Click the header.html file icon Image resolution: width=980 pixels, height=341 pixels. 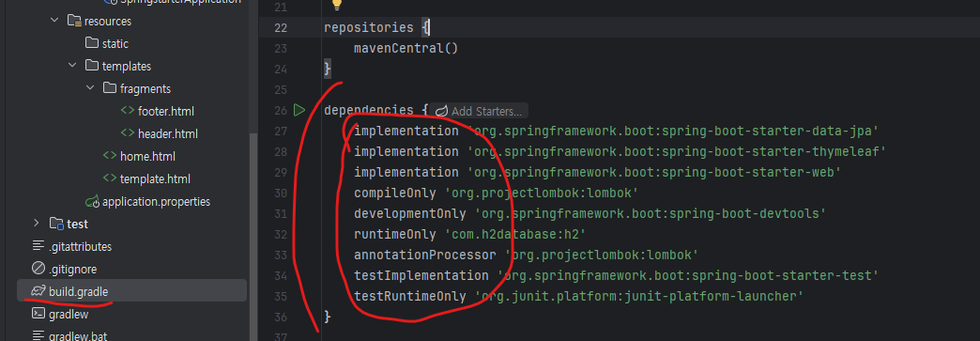127,133
